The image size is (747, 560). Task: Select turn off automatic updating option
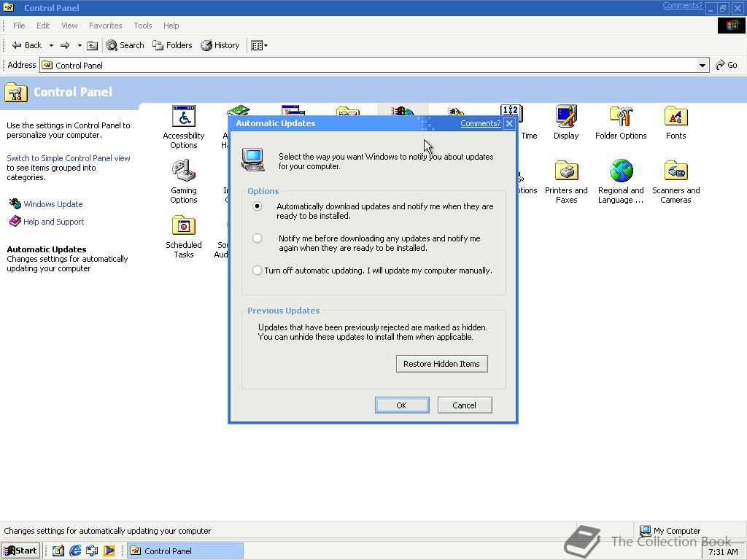pyautogui.click(x=258, y=271)
